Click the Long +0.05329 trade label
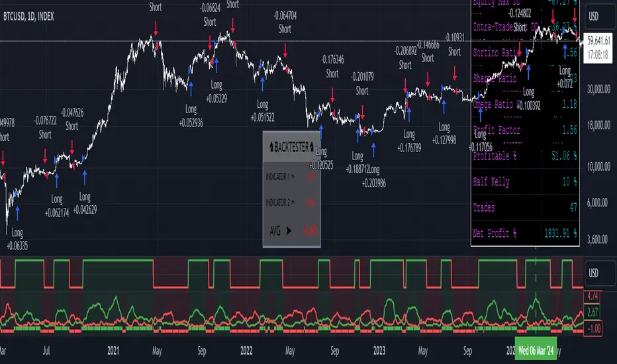This screenshot has width=617, height=364. pos(216,92)
